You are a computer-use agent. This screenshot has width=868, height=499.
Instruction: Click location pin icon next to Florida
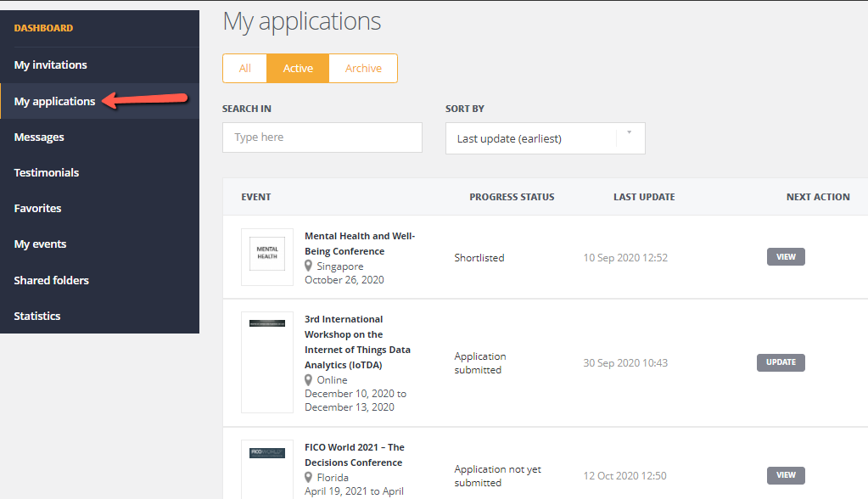[x=308, y=478]
